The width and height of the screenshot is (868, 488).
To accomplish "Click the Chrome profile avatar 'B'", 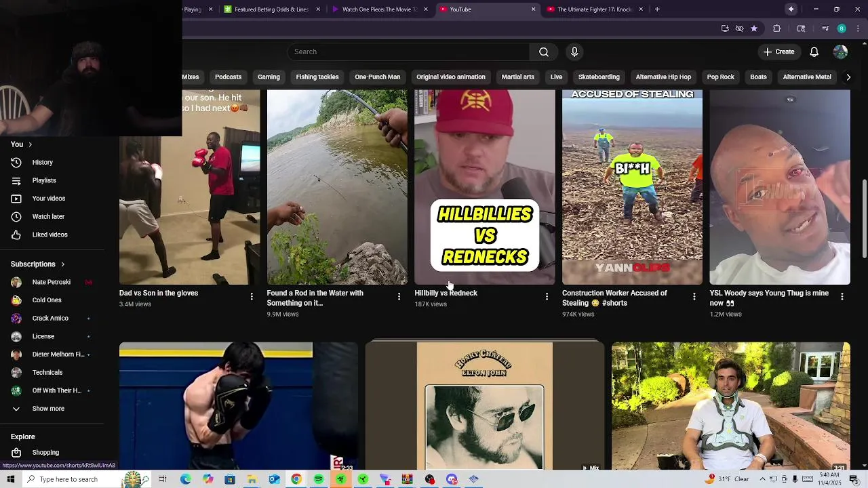I will click(842, 28).
